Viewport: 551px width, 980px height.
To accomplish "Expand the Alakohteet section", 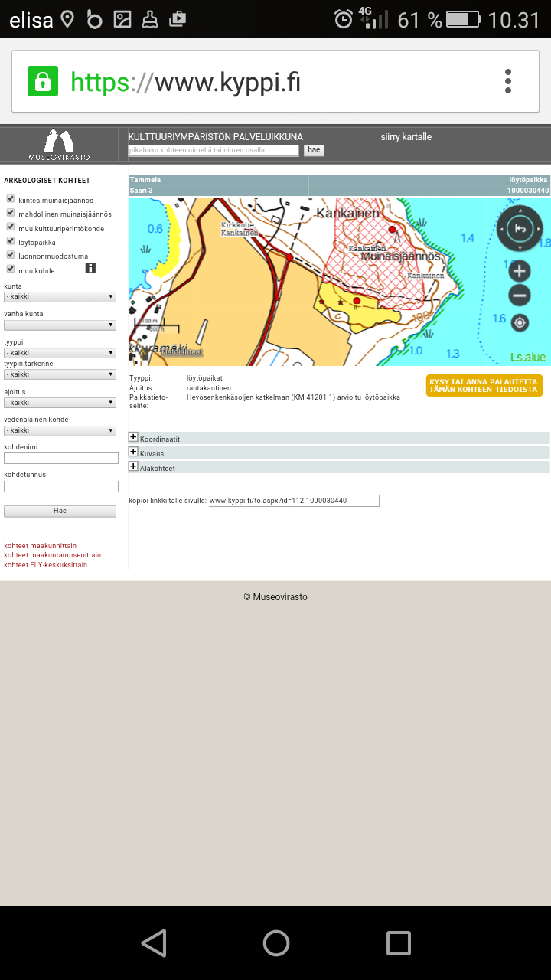I will point(133,466).
